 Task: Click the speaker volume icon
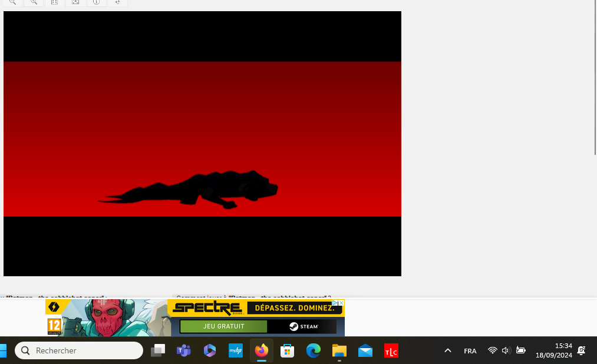coord(506,350)
